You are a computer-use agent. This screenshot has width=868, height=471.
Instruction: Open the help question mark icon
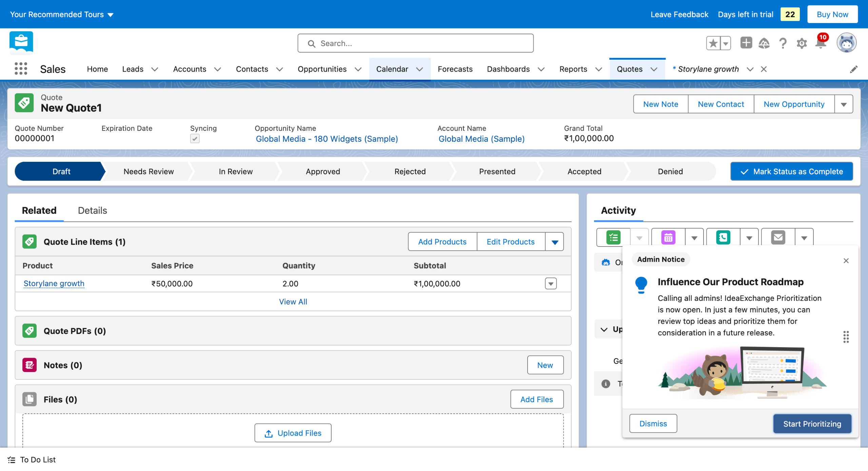point(783,43)
